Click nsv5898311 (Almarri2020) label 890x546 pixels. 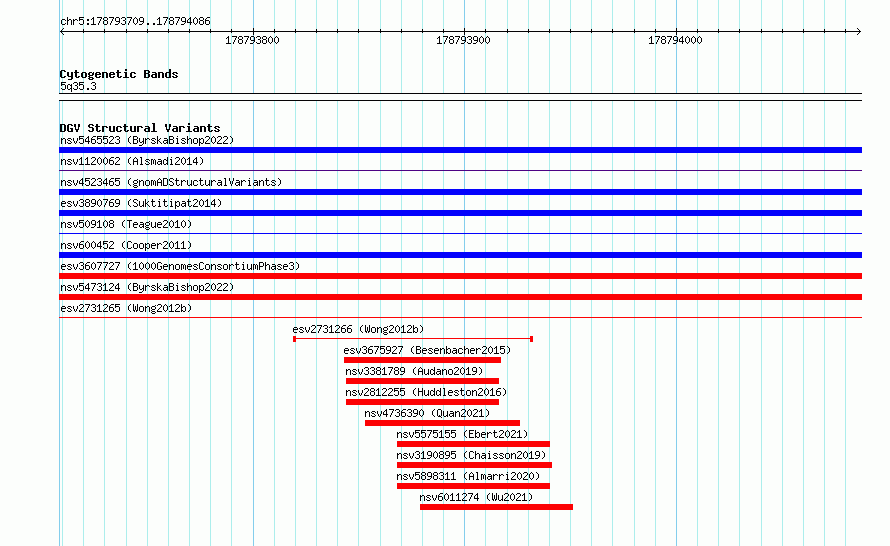click(468, 476)
